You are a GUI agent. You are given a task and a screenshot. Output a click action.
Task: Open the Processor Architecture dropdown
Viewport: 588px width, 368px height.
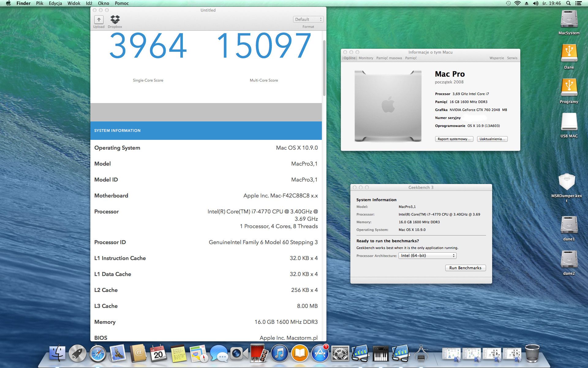427,255
